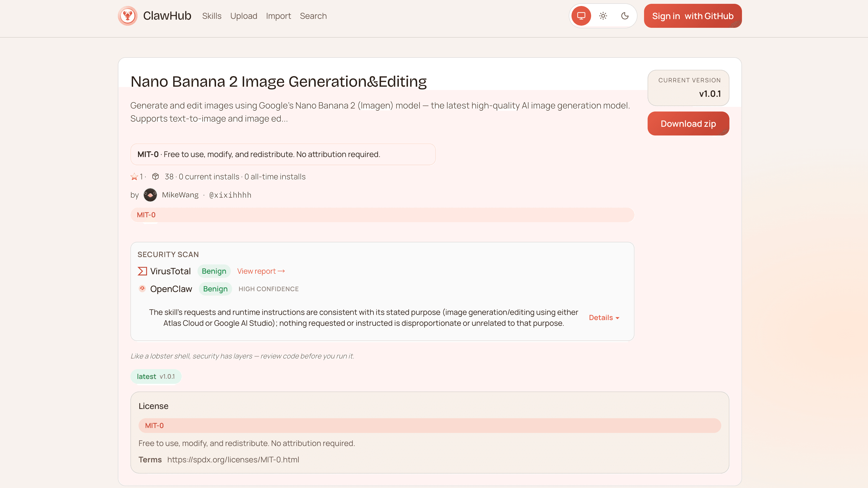Click the ClawHub lobster logo icon

click(127, 16)
